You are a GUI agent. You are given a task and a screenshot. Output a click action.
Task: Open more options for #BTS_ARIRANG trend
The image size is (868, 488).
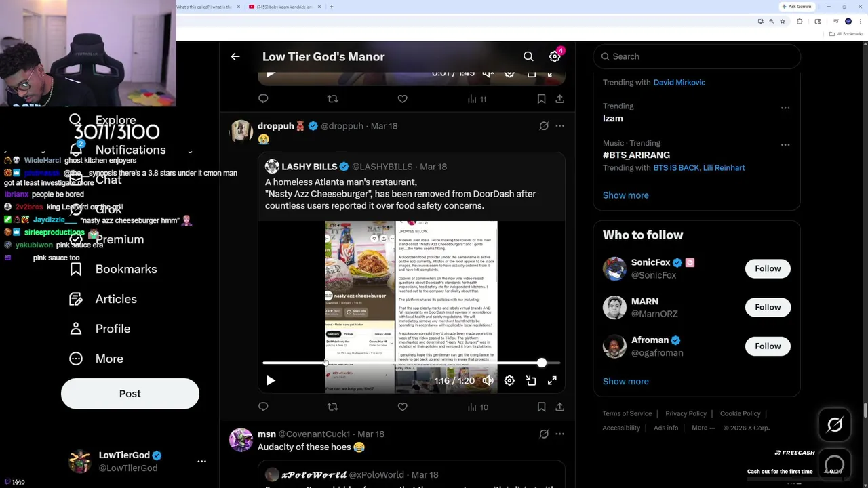(x=785, y=145)
